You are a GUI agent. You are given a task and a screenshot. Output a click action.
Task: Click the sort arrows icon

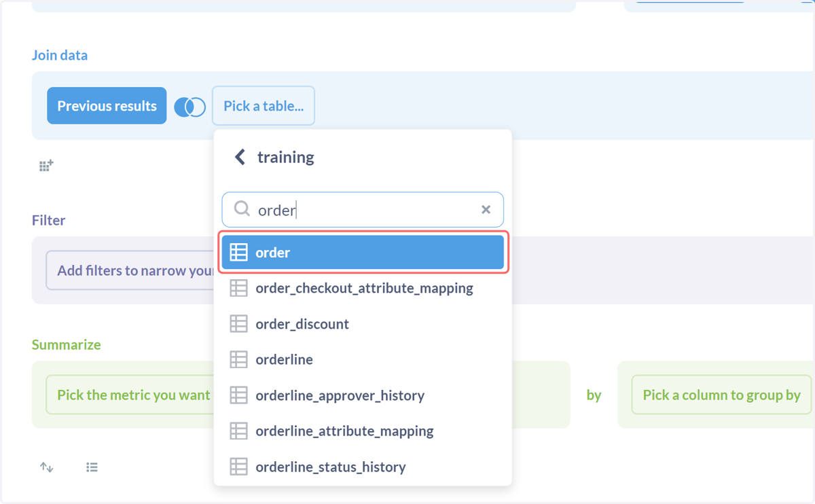click(46, 467)
